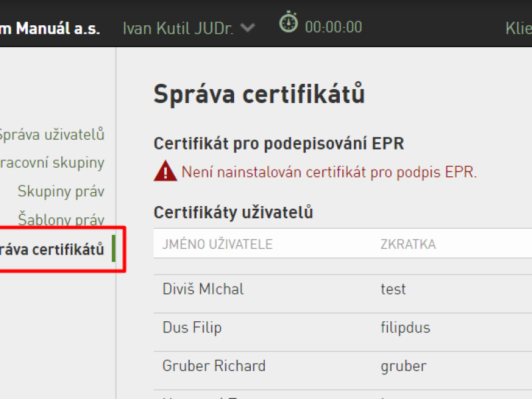The width and height of the screenshot is (532, 399).
Task: Sort by JMÉNO UŽIVATELE column header
Action: pyautogui.click(x=217, y=244)
